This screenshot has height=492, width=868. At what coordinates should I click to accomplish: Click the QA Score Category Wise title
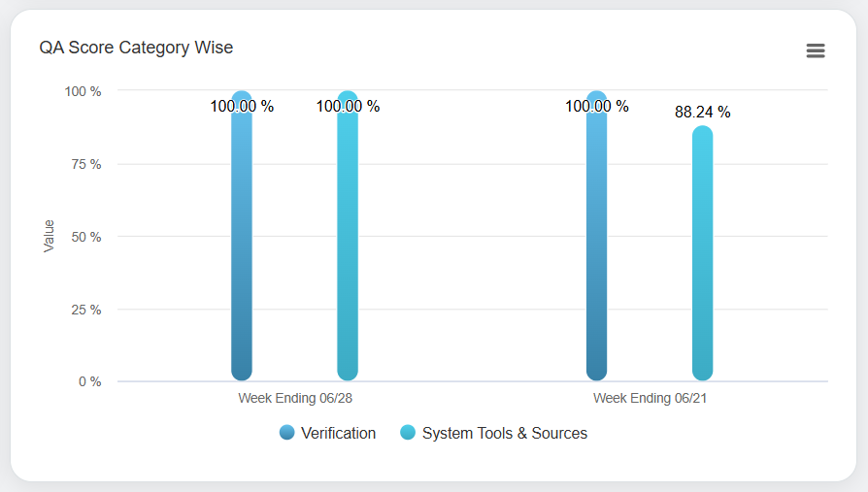pyautogui.click(x=136, y=48)
